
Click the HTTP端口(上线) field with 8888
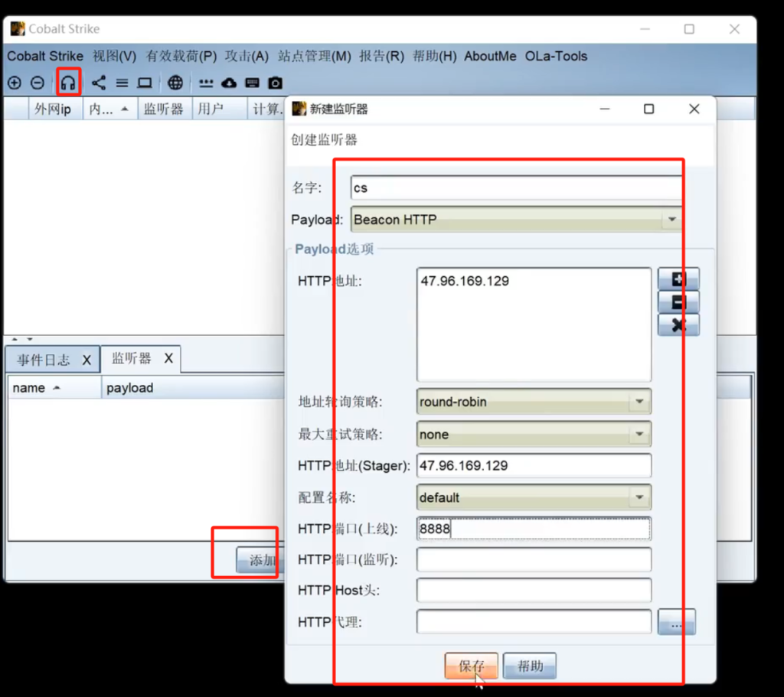(534, 529)
